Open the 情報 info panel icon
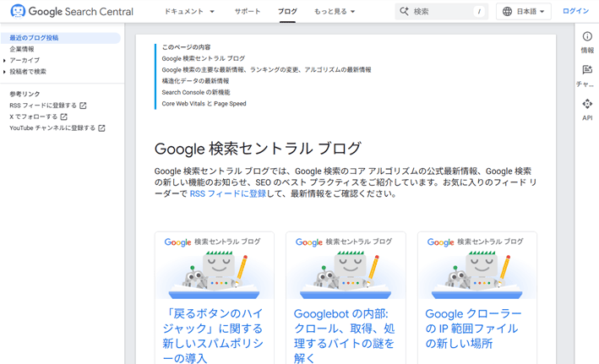599x364 pixels. 587,36
